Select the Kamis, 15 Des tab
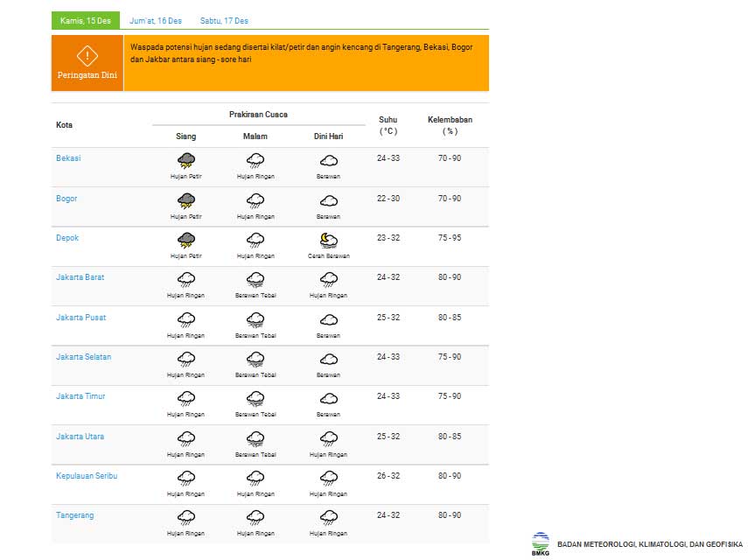This screenshot has height=560, width=748. click(x=86, y=21)
